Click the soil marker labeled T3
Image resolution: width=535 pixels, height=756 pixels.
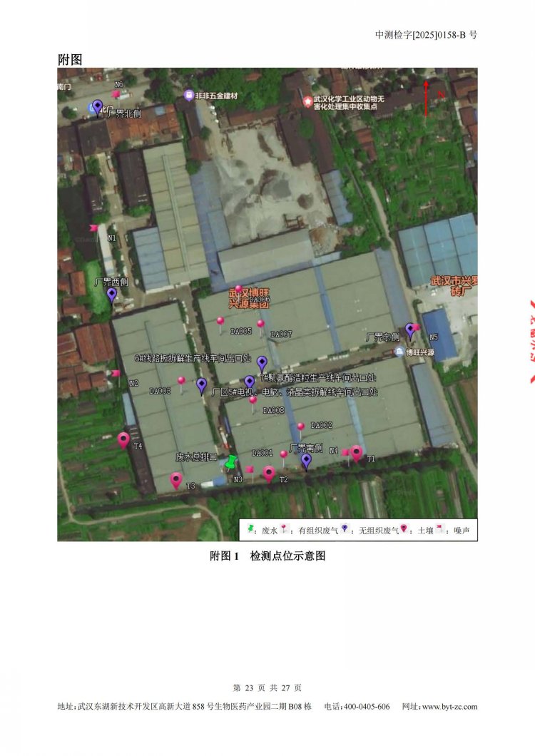176,480
